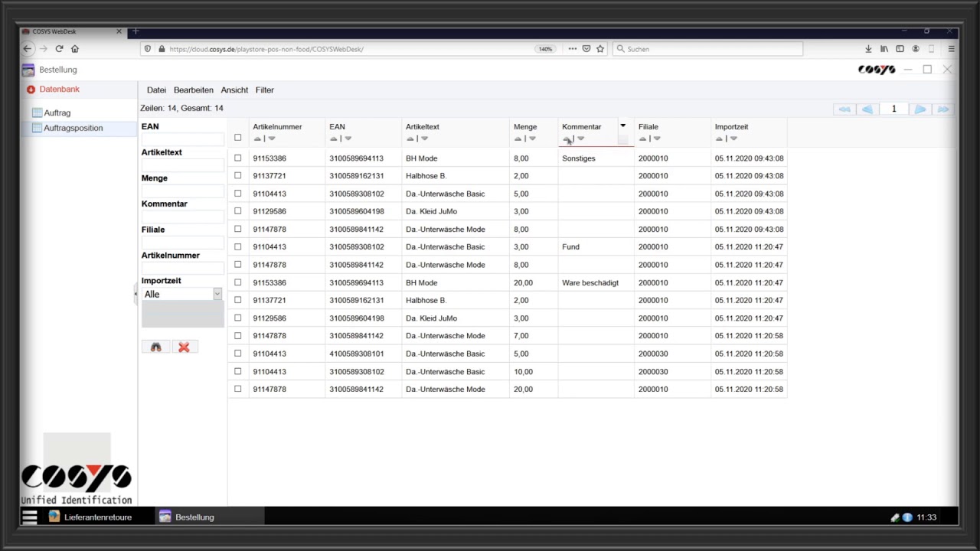Sort Artikelnummer column ascending
The height and width of the screenshot is (551, 980).
point(257,139)
